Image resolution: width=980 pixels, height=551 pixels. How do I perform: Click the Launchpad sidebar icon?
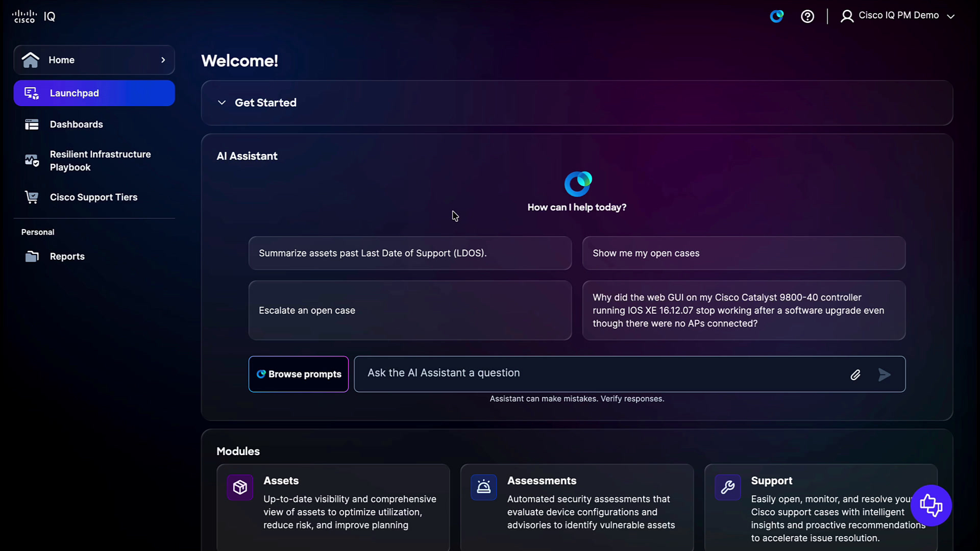32,93
